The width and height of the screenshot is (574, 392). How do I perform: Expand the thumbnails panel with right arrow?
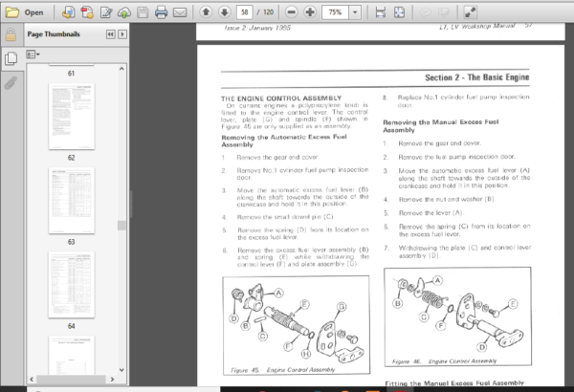122,34
